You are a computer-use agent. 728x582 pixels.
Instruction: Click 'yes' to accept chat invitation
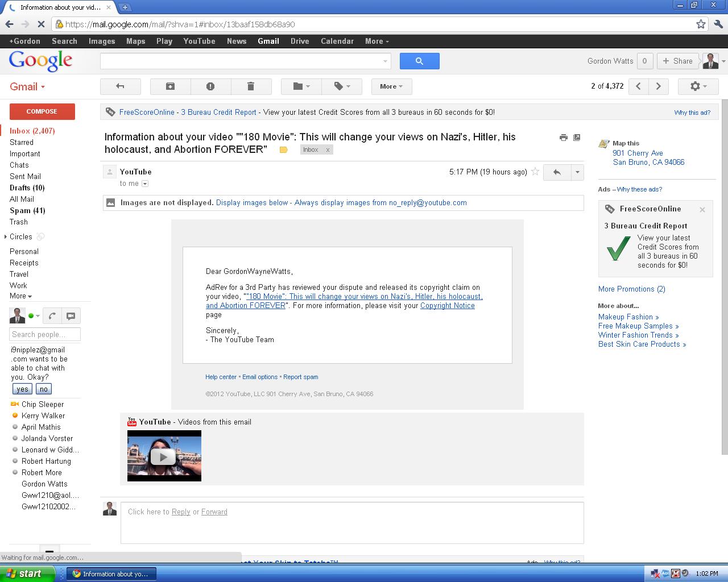click(x=22, y=389)
